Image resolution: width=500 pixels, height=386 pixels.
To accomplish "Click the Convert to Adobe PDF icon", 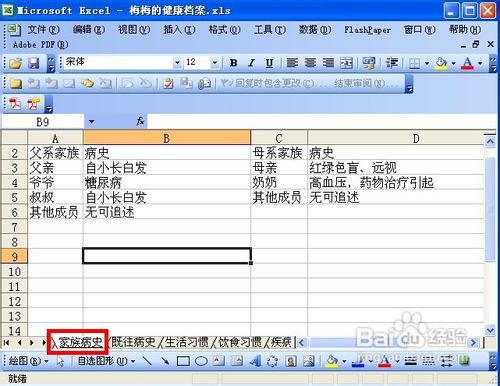I will pos(15,104).
